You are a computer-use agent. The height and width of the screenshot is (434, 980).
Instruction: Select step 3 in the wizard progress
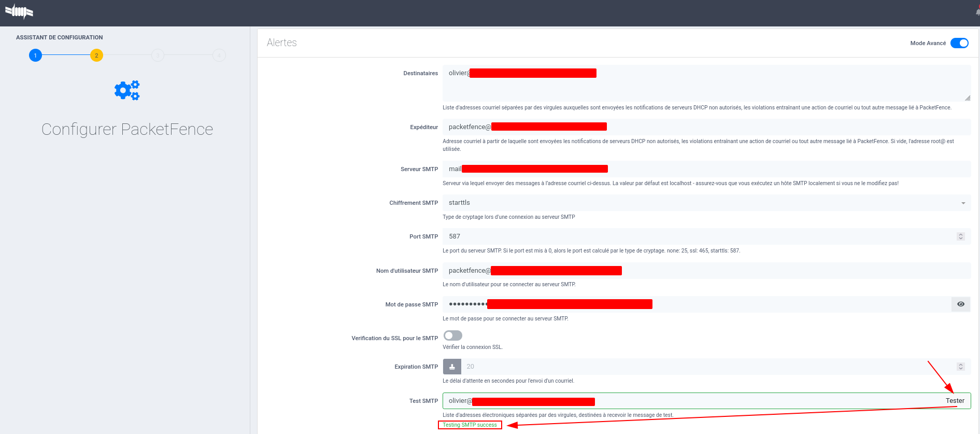pyautogui.click(x=158, y=55)
